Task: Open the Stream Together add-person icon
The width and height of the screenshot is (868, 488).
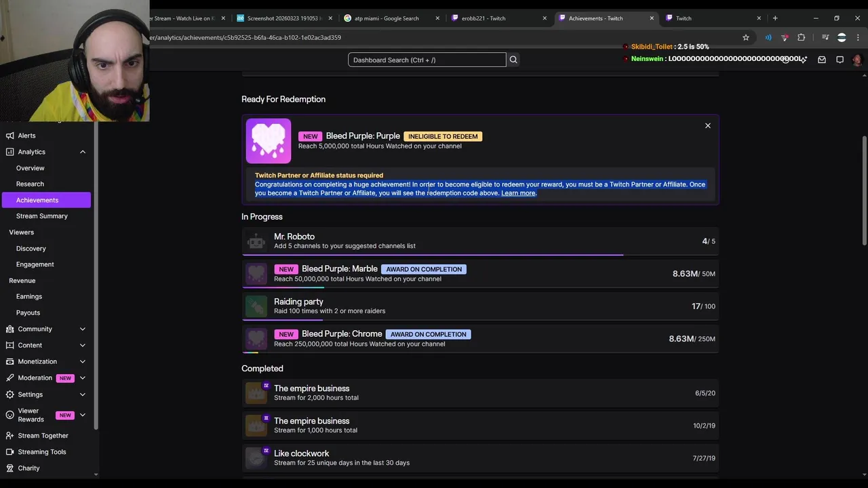Action: (x=9, y=436)
